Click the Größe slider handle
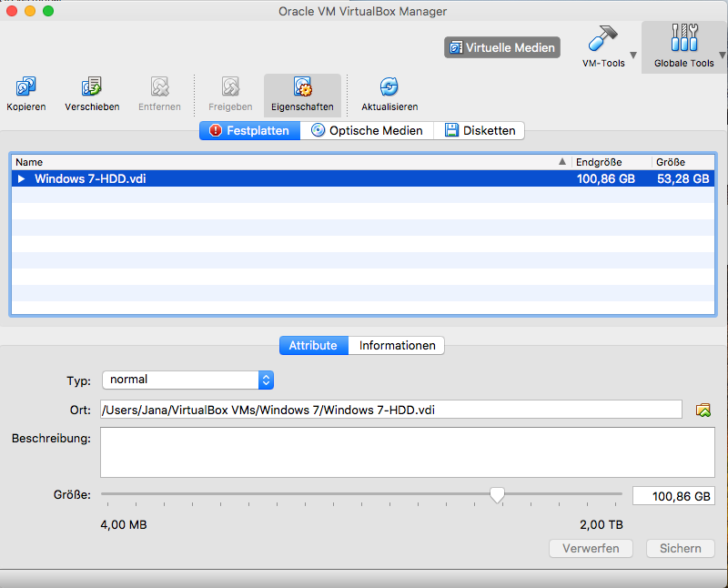The width and height of the screenshot is (728, 588). point(497,495)
